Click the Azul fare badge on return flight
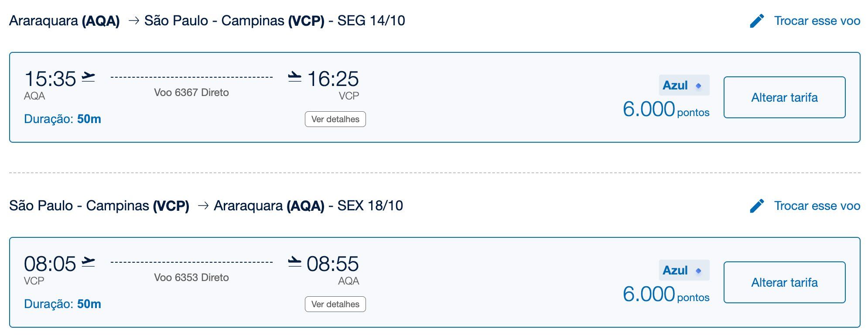This screenshot has height=336, width=868. (684, 270)
